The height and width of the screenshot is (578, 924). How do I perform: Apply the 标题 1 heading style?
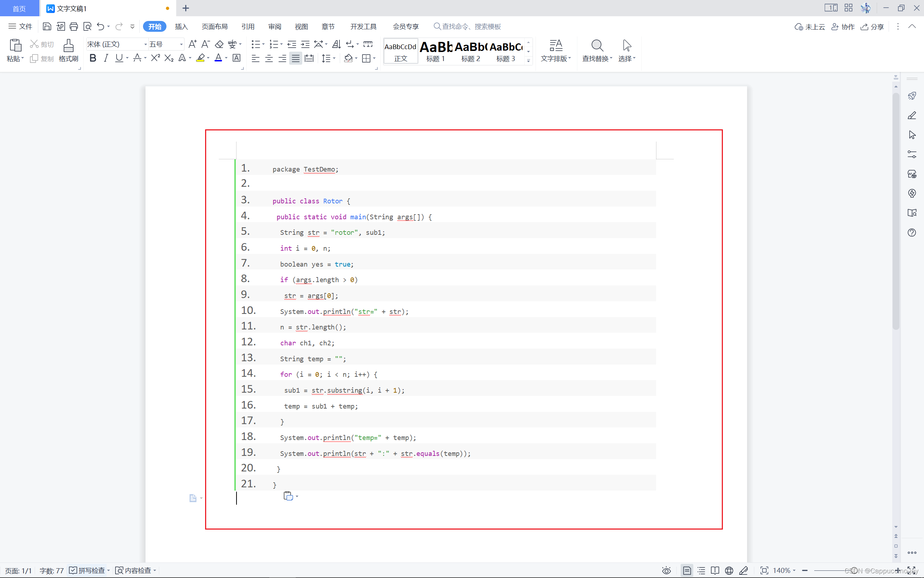435,51
